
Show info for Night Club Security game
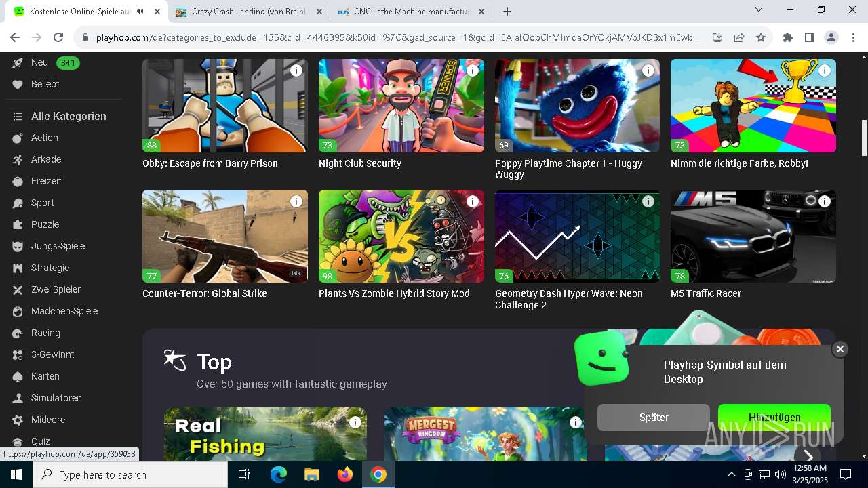(473, 70)
